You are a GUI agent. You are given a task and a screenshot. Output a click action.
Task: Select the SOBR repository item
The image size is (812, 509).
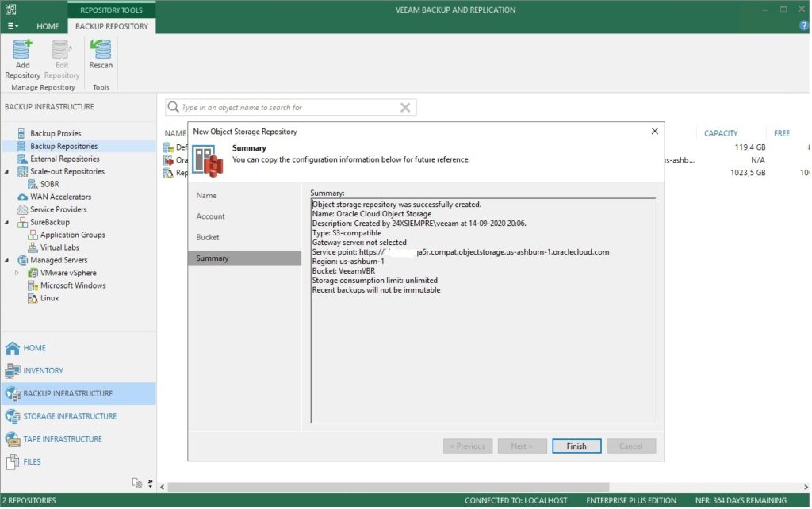click(x=49, y=184)
